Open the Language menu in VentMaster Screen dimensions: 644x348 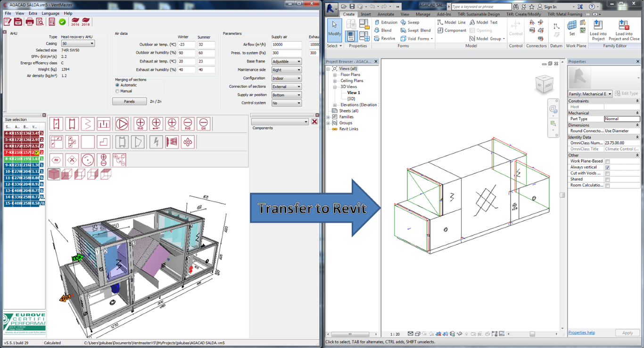pos(50,13)
